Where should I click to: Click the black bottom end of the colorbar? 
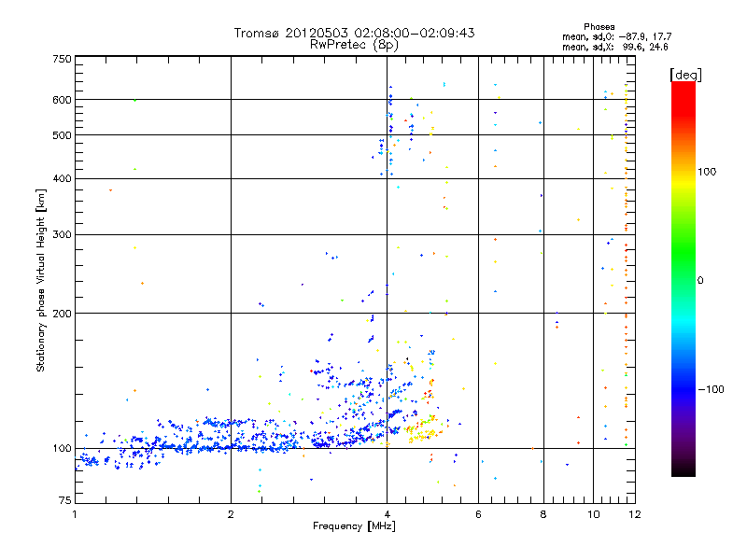click(684, 470)
